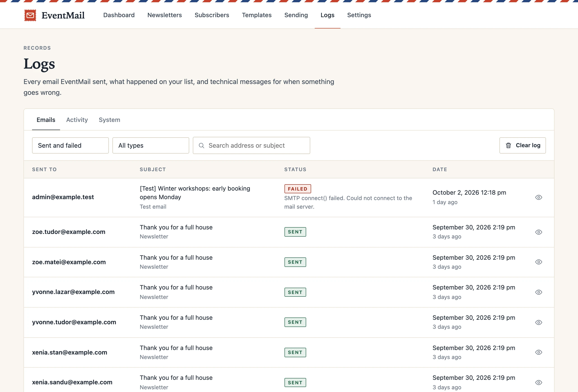
Task: Switch to the System tab
Action: pyautogui.click(x=110, y=120)
